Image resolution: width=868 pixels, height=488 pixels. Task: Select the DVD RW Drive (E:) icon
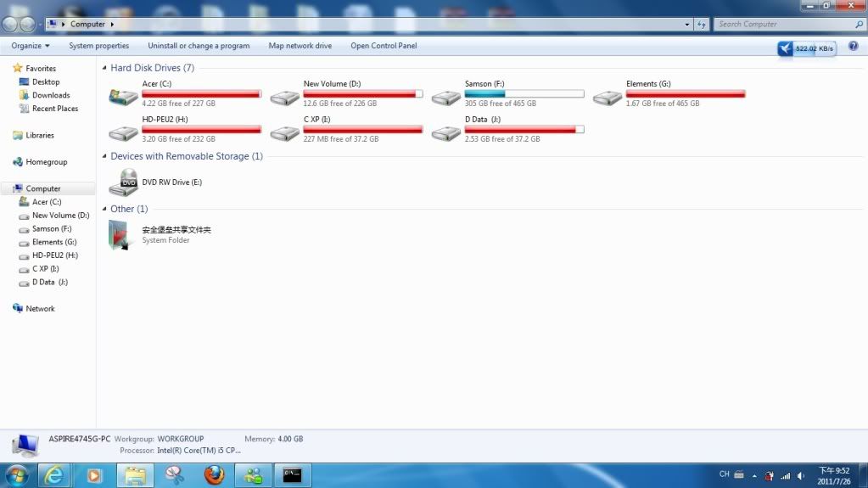124,182
